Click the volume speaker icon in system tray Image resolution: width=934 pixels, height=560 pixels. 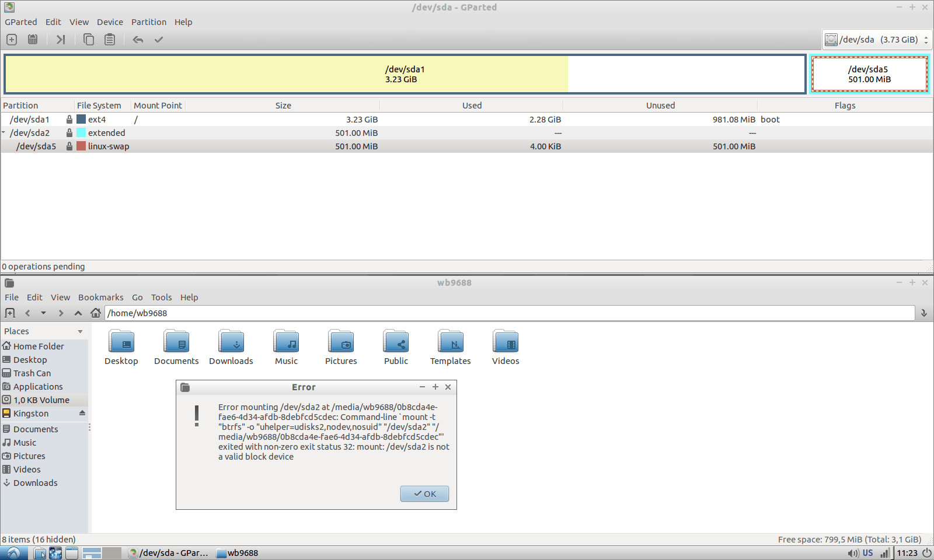click(x=853, y=553)
